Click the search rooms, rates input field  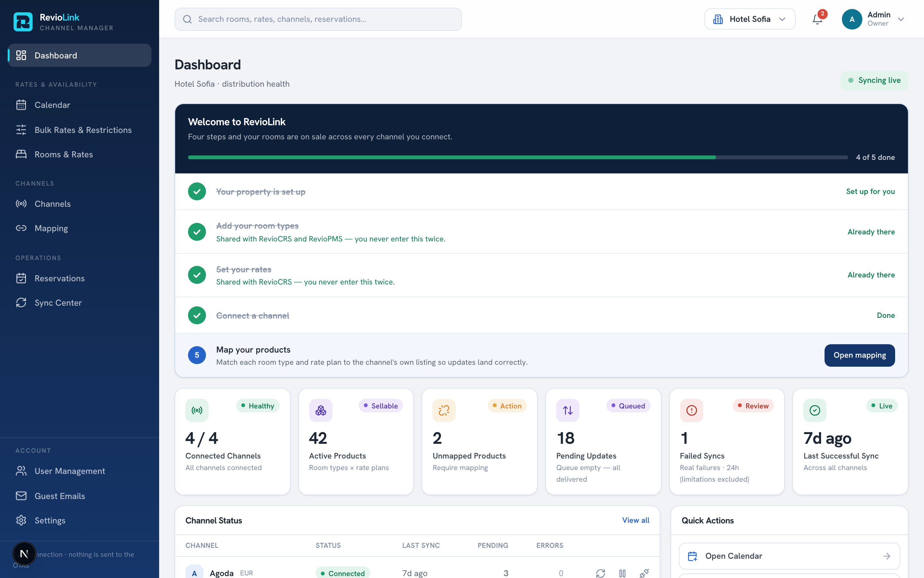click(318, 19)
